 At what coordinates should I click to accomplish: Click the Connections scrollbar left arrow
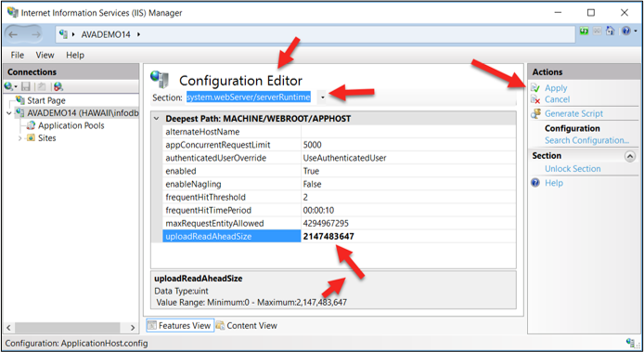[8, 327]
